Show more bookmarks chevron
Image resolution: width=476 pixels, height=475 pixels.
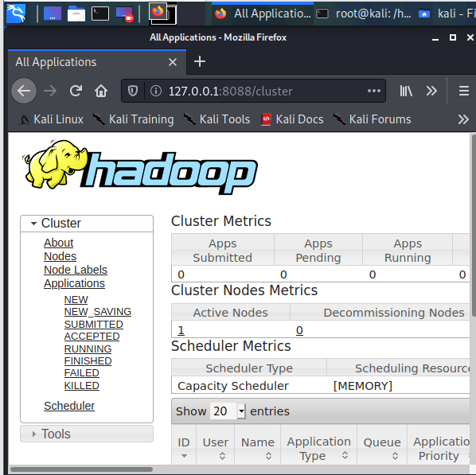(x=463, y=119)
